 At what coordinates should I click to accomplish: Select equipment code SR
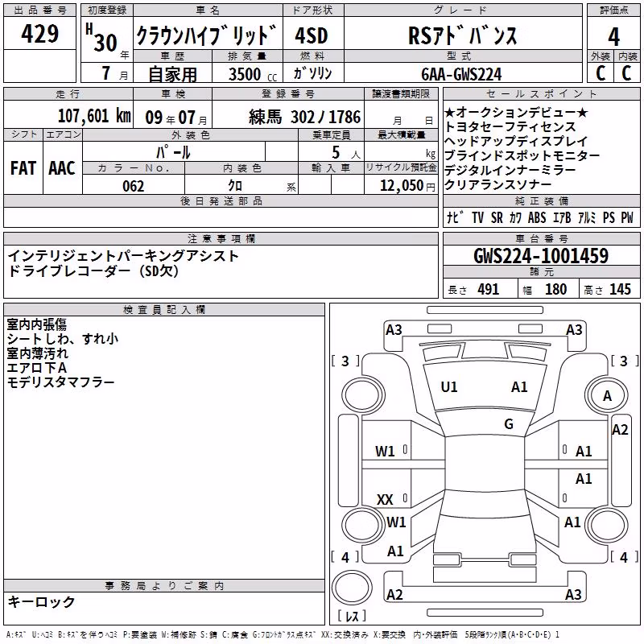pos(497,217)
